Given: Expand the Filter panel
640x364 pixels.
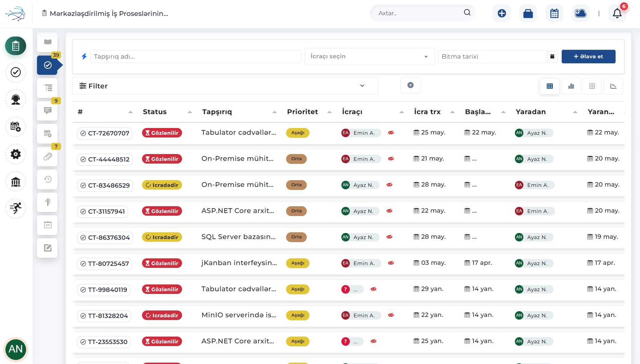Looking at the screenshot, I should pyautogui.click(x=225, y=86).
